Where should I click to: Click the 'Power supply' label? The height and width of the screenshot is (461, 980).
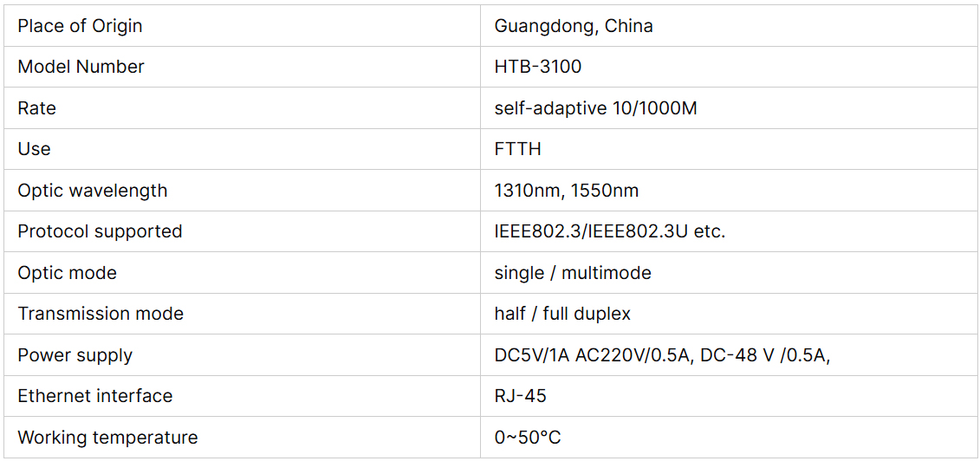click(x=75, y=355)
